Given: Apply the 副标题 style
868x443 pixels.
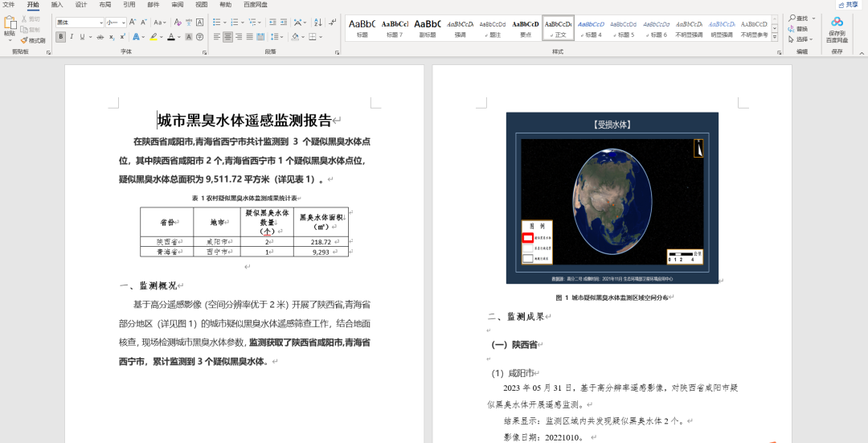Looking at the screenshot, I should pyautogui.click(x=428, y=28).
